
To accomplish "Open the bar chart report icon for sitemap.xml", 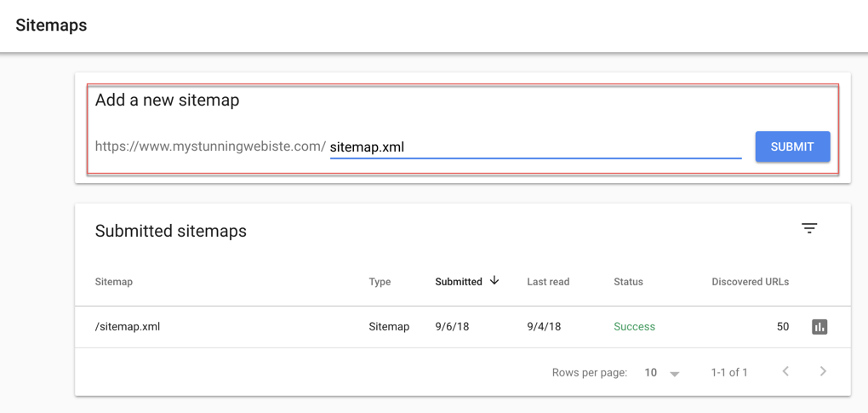I will [819, 327].
